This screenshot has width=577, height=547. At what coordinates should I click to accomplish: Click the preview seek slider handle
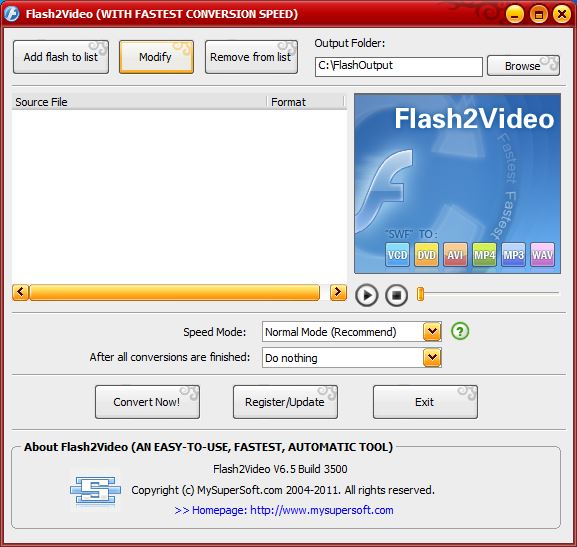coord(420,294)
